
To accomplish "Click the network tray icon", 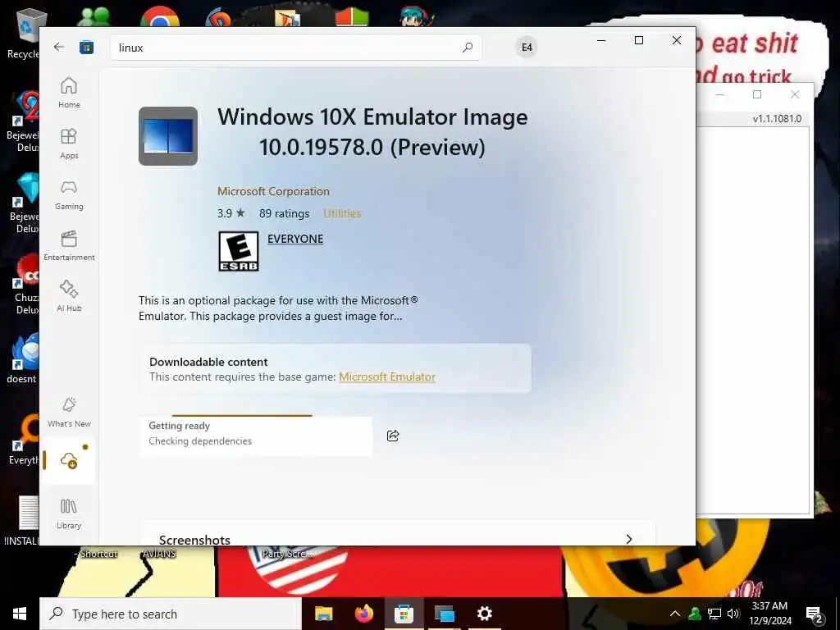I will pos(714,614).
